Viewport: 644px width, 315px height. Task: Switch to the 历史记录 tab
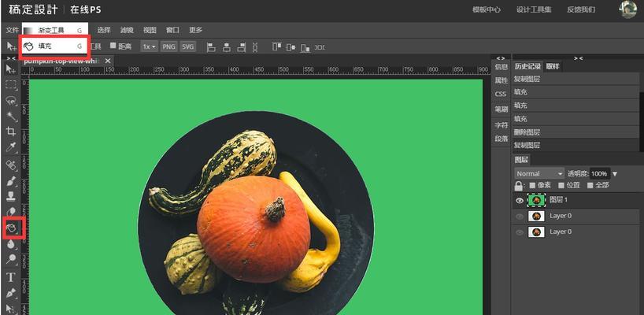[x=527, y=66]
